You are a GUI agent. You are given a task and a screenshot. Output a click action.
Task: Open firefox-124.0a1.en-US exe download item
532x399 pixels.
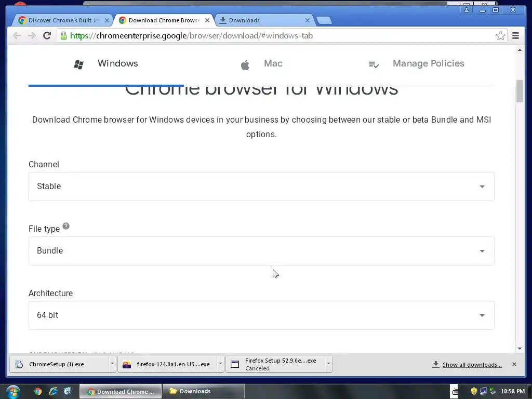coord(167,364)
